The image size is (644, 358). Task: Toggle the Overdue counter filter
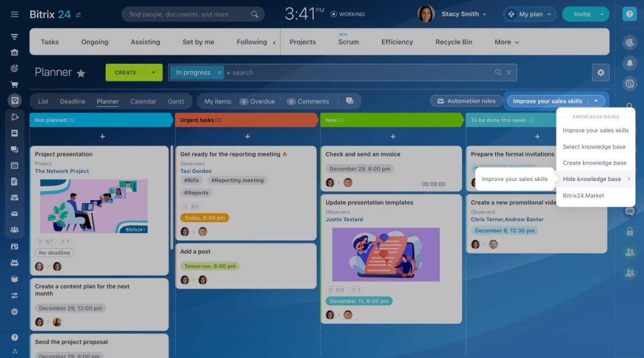pos(257,102)
